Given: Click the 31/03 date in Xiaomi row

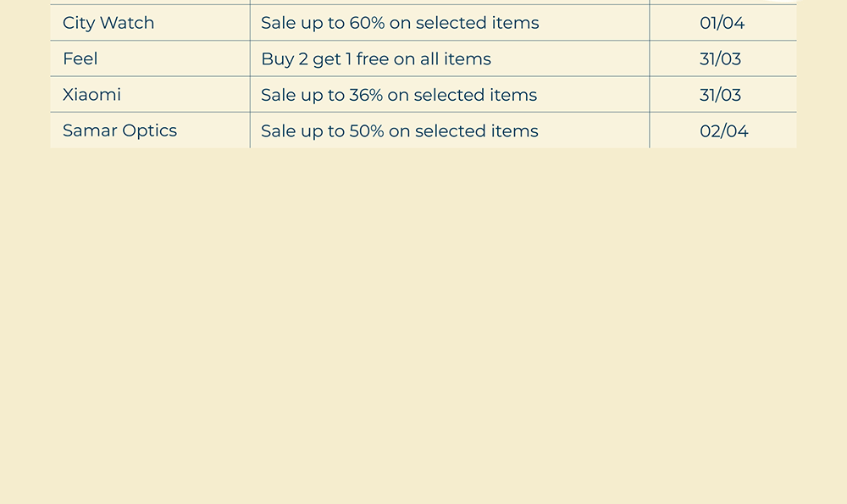Looking at the screenshot, I should [720, 95].
